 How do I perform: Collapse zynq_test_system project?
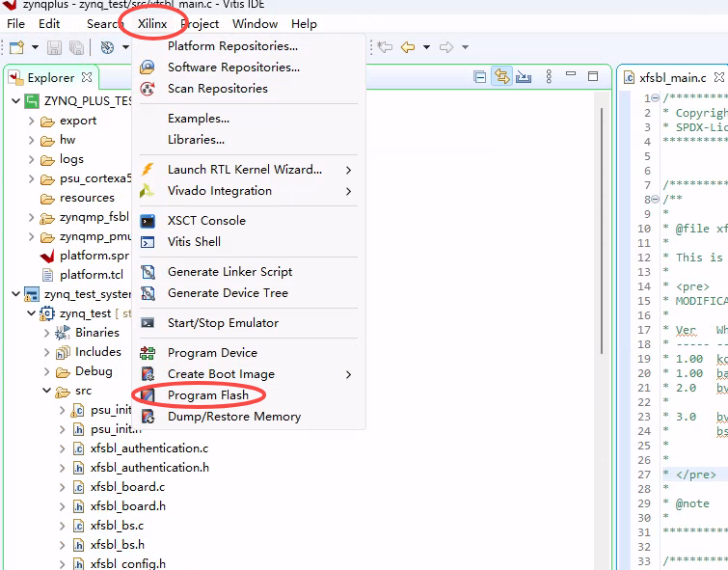click(15, 293)
